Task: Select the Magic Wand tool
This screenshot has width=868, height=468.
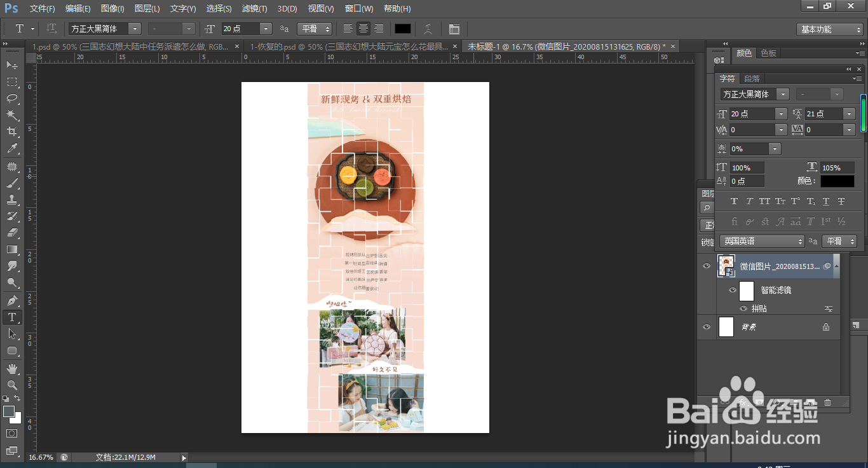Action: [12, 115]
